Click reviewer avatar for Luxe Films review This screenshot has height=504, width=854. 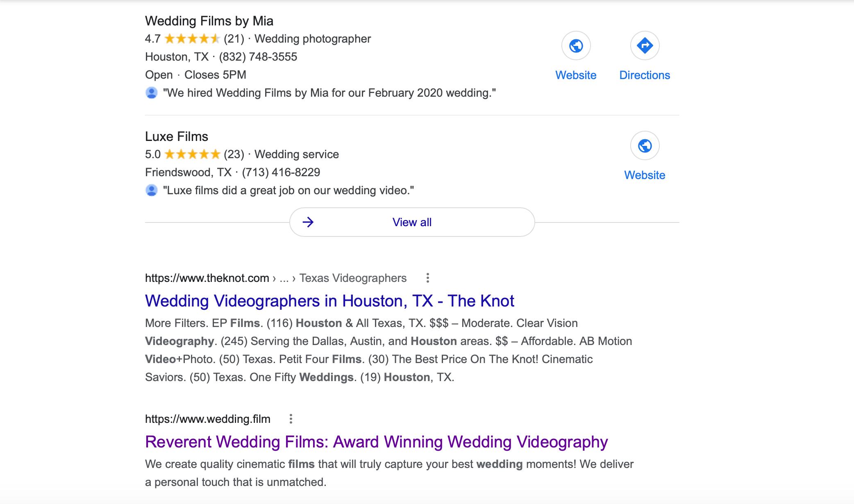pos(152,190)
